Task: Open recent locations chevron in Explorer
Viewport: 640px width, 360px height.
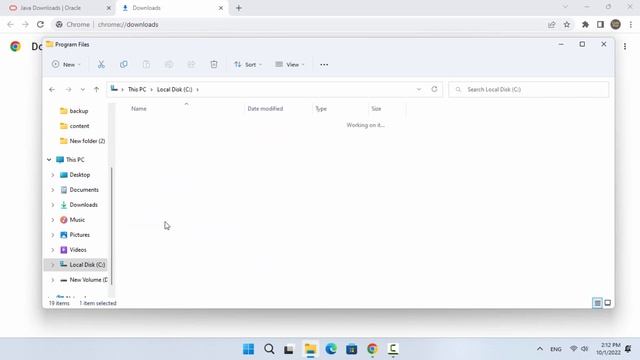Action: [x=82, y=89]
